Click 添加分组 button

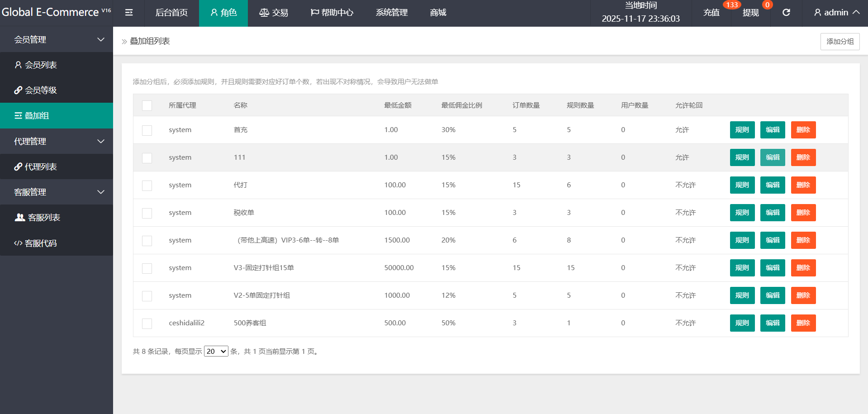click(840, 42)
